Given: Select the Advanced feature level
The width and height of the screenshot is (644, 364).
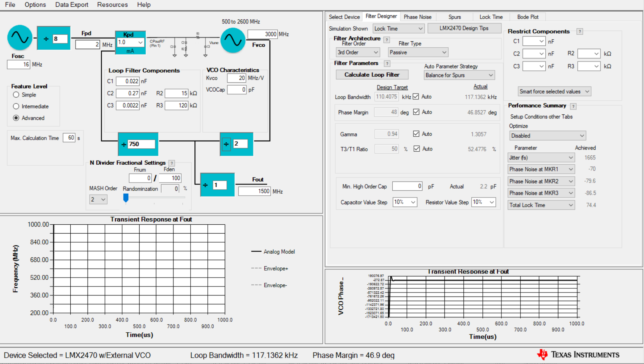Looking at the screenshot, I should point(16,118).
